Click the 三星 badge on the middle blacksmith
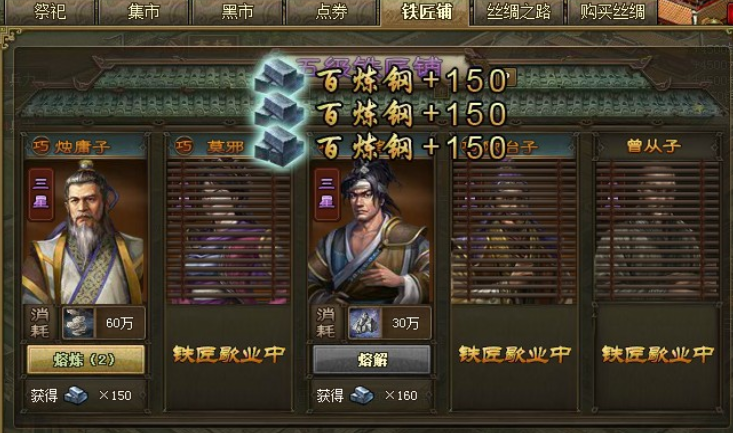 point(327,194)
